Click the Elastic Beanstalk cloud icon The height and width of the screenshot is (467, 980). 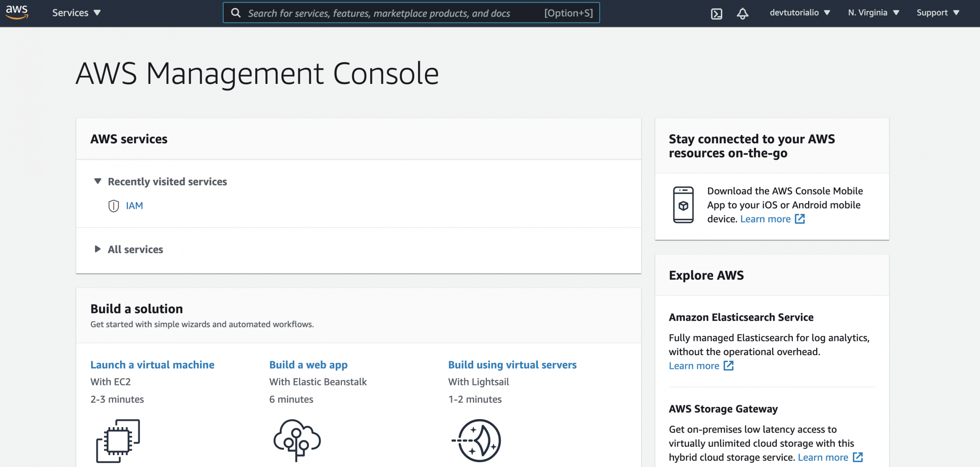click(x=297, y=440)
